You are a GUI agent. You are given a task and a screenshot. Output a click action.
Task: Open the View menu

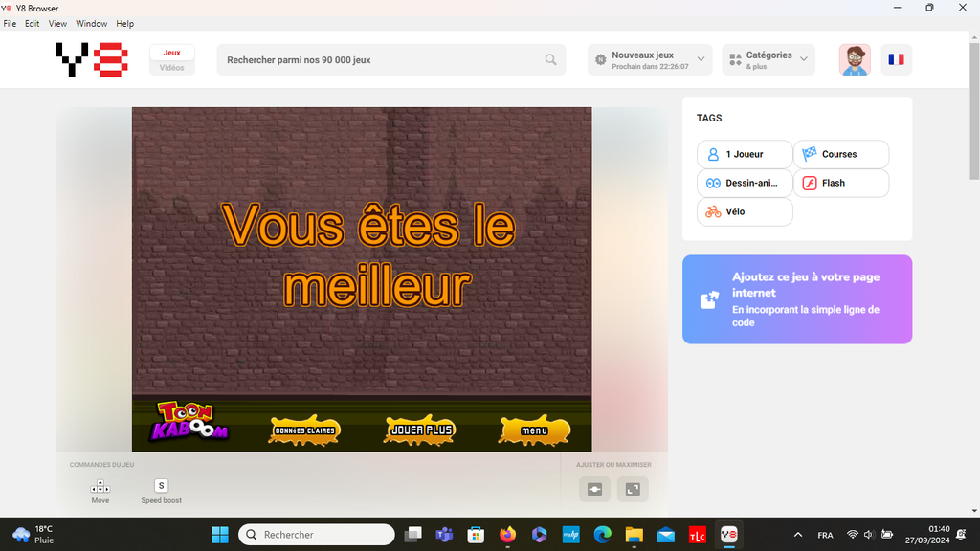point(57,23)
